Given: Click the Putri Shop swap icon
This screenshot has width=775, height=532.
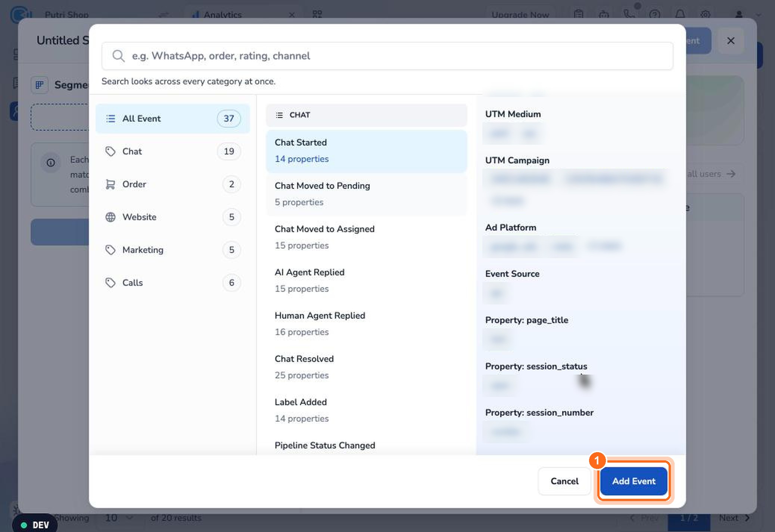Looking at the screenshot, I should click(x=164, y=15).
